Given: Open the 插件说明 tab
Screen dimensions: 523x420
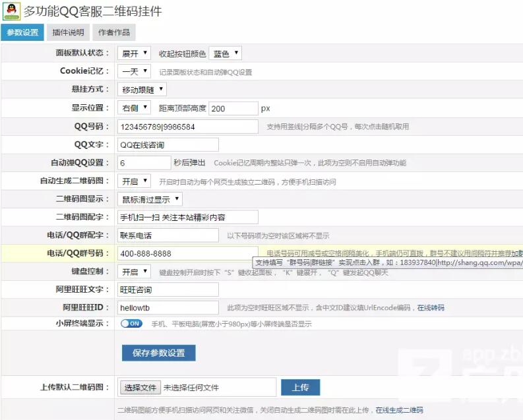Looking at the screenshot, I should click(x=68, y=32).
